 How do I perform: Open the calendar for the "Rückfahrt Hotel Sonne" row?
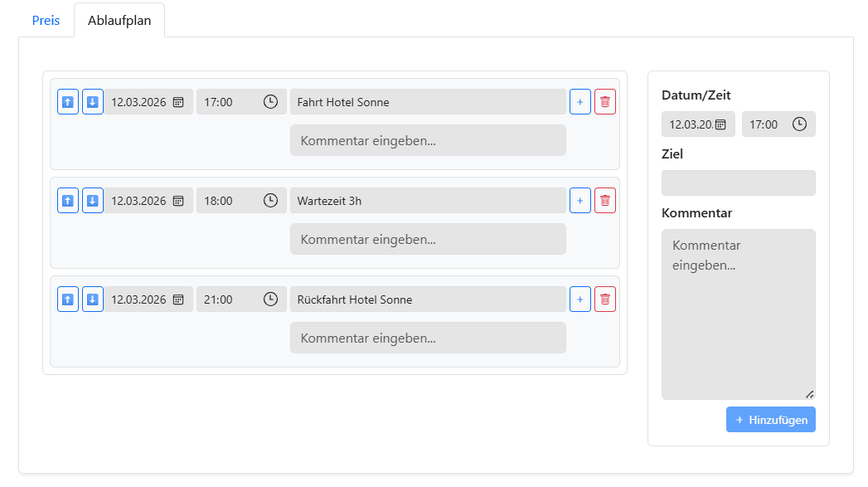pos(177,299)
